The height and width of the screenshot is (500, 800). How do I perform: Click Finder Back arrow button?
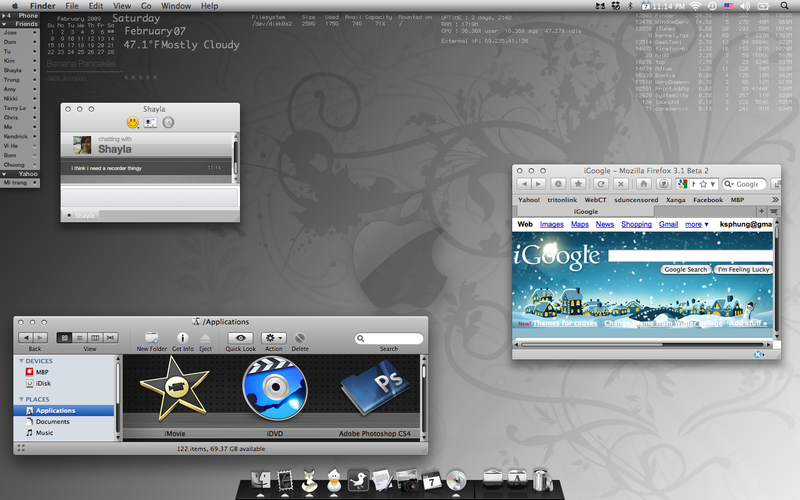pos(26,338)
